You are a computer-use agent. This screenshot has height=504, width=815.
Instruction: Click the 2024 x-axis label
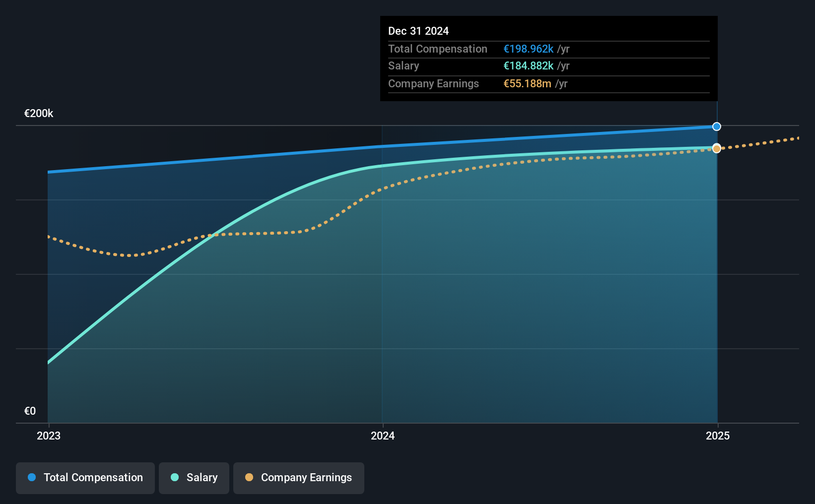tap(383, 436)
